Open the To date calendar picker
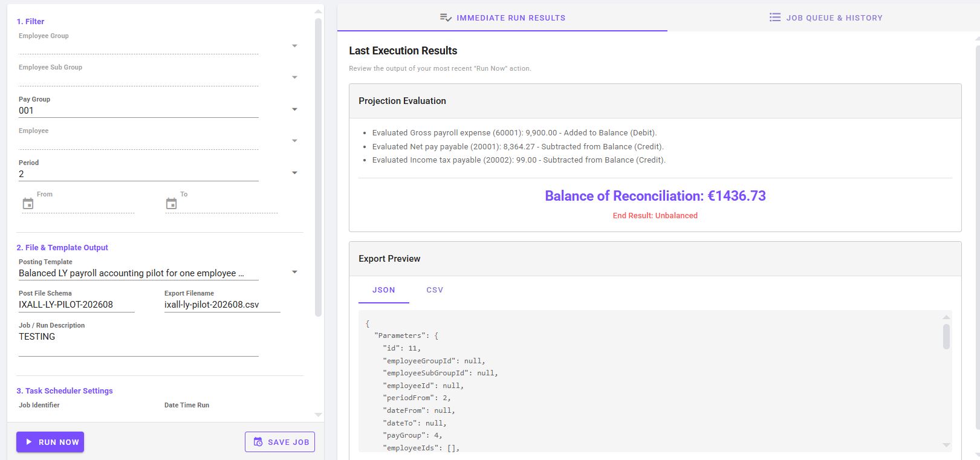Screen dimensions: 980x460 click(x=171, y=204)
